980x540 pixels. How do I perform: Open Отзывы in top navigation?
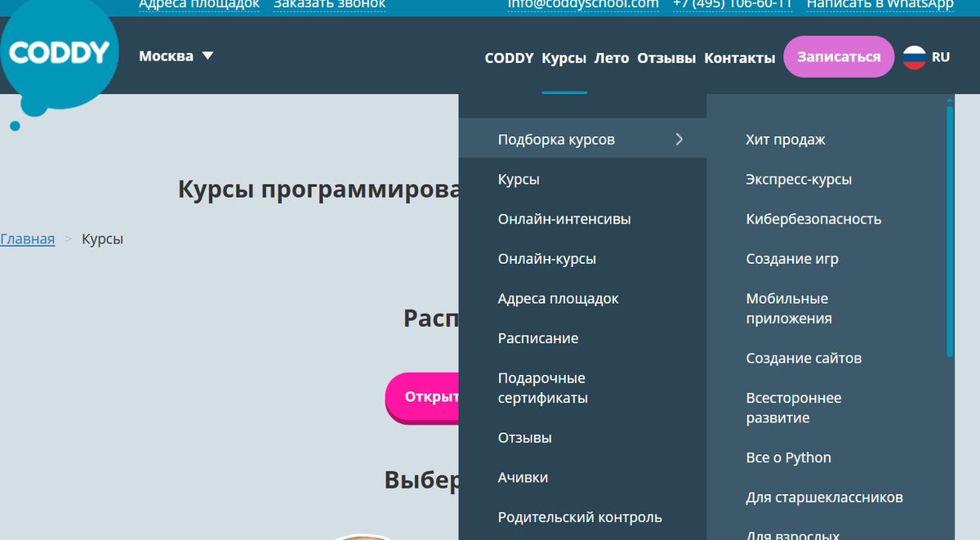pyautogui.click(x=666, y=58)
